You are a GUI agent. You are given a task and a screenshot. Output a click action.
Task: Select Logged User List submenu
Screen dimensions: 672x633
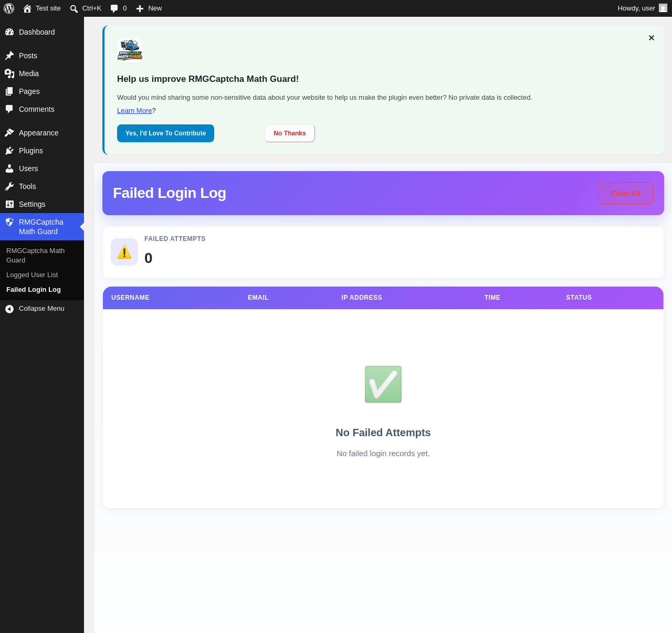[32, 275]
